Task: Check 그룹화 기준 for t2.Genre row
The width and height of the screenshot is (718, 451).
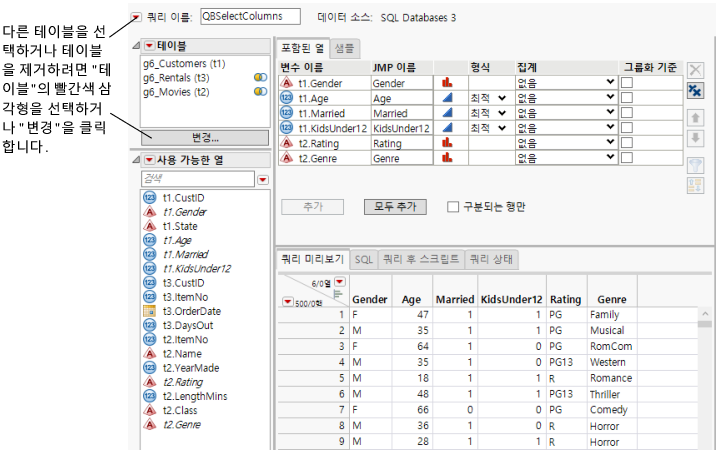Action: point(626,158)
